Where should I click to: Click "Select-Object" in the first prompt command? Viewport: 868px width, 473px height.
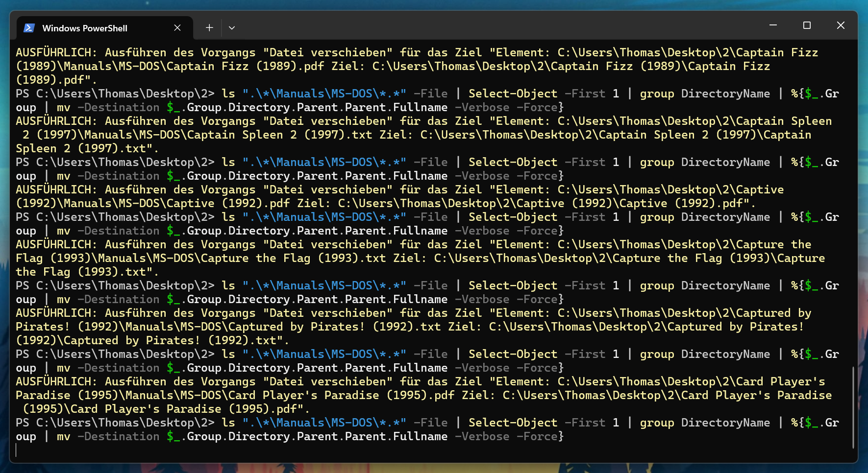(x=513, y=94)
